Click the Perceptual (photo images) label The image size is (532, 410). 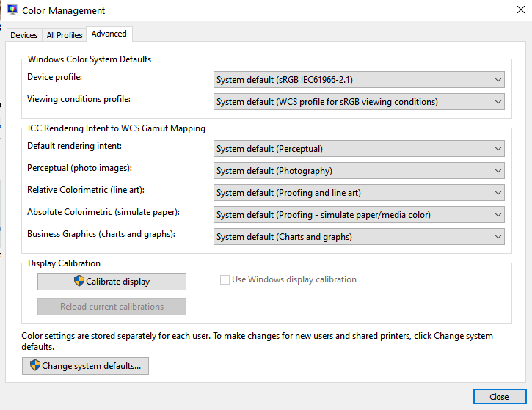(79, 168)
